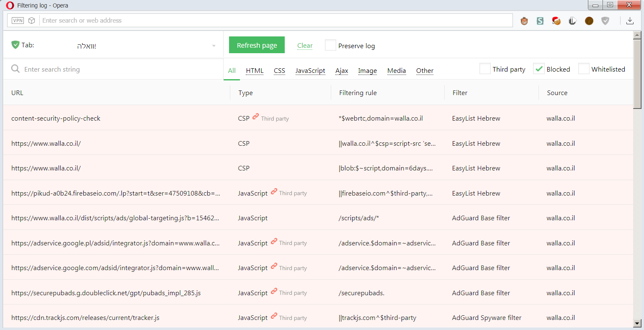Click third-party link icon on adservice.google.com row
Viewport: 644px width, 330px height.
click(x=274, y=266)
